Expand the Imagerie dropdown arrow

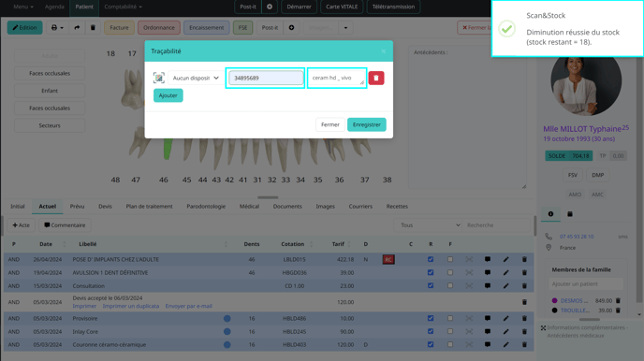[345, 27]
